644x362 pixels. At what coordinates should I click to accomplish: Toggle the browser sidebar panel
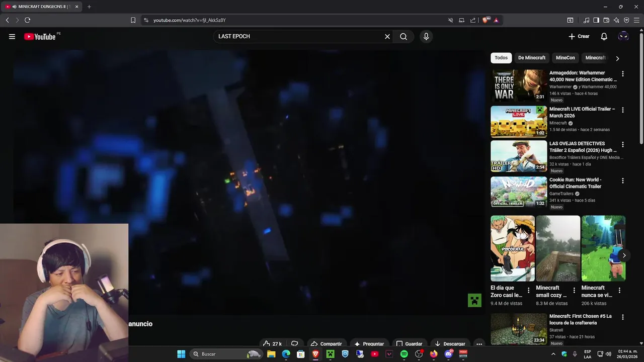coord(596,20)
